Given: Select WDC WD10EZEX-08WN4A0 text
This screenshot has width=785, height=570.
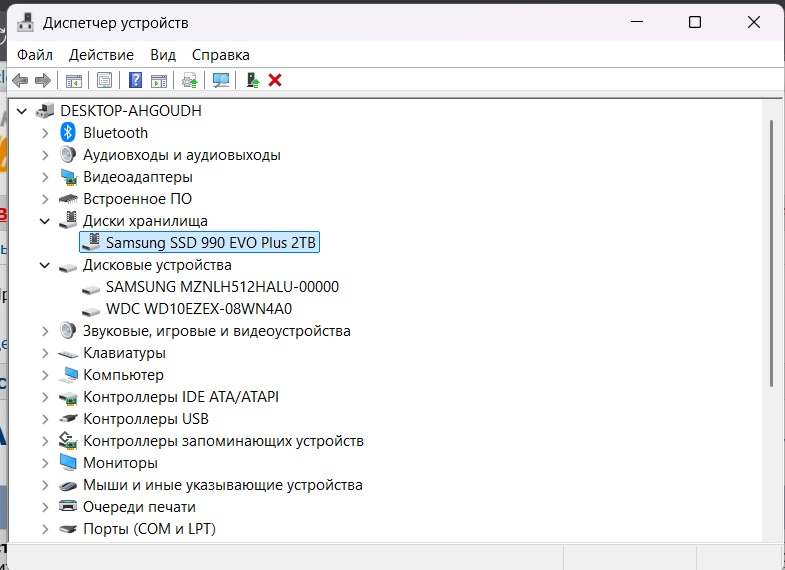Looking at the screenshot, I should 199,309.
